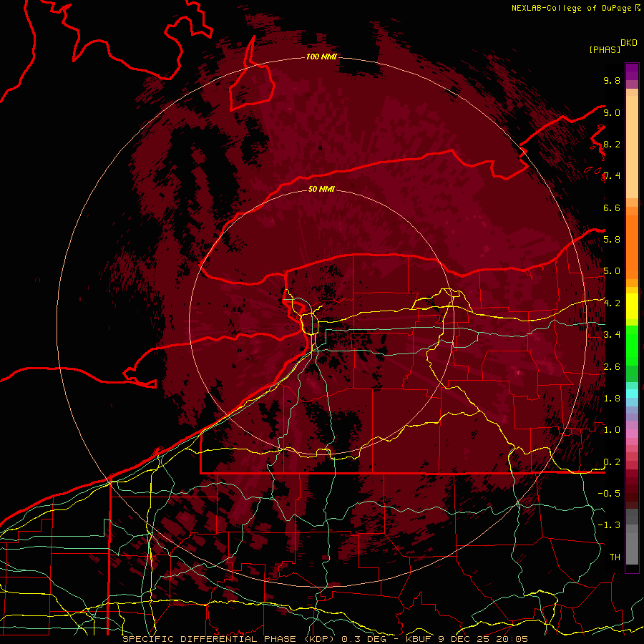Click the 100 NMI range ring label
Viewport: 644px width, 644px height.
tap(321, 57)
